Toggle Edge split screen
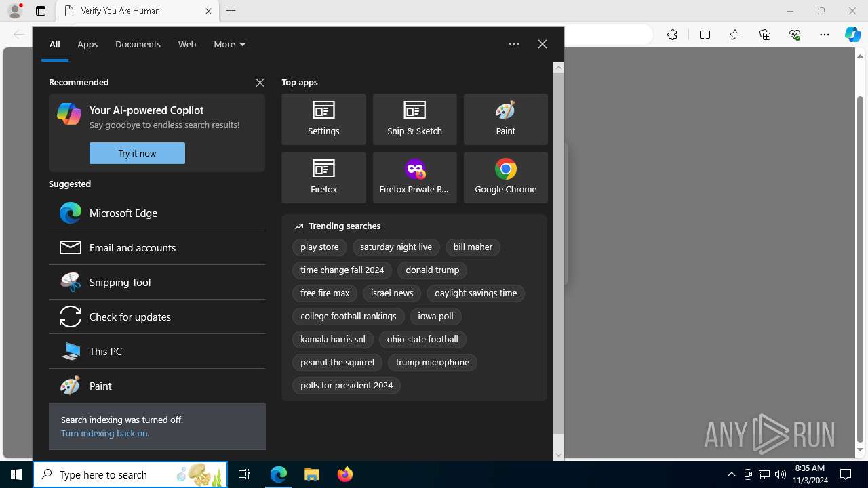This screenshot has width=868, height=488. tap(705, 35)
